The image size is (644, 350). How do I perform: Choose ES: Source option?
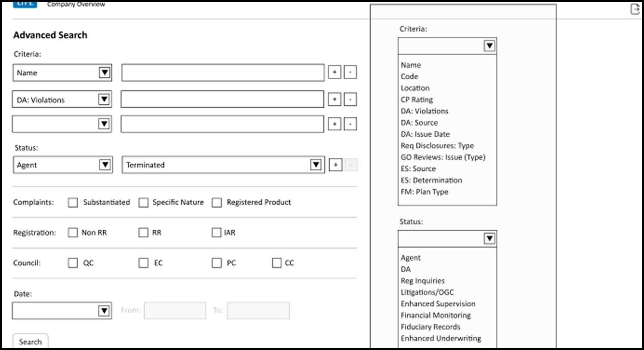418,169
